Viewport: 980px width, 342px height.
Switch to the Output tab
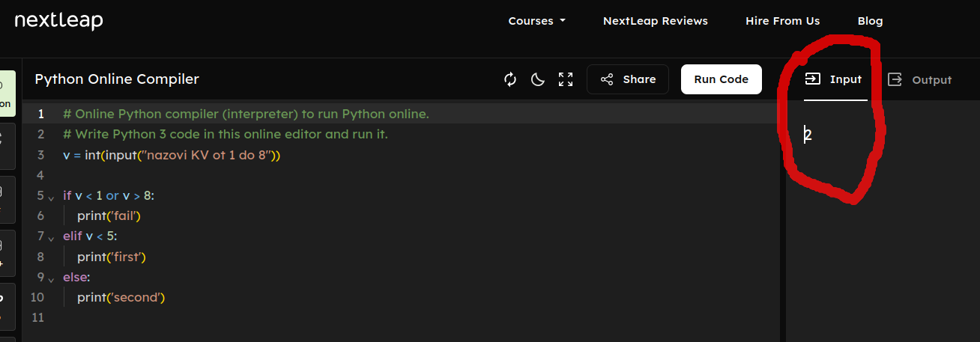point(920,80)
